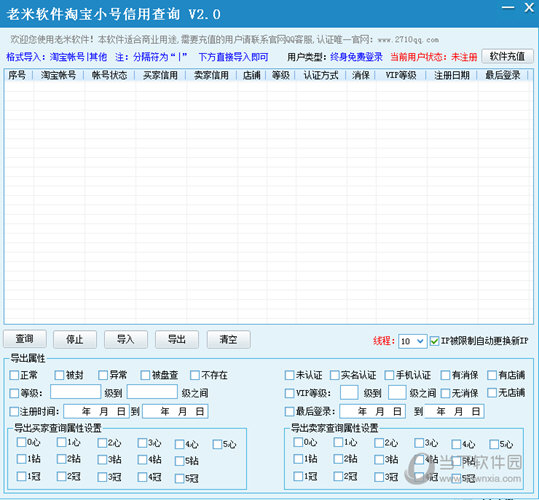Check seller 3冠 credit checkbox
Screen dimensions: 539x500
coord(379,477)
